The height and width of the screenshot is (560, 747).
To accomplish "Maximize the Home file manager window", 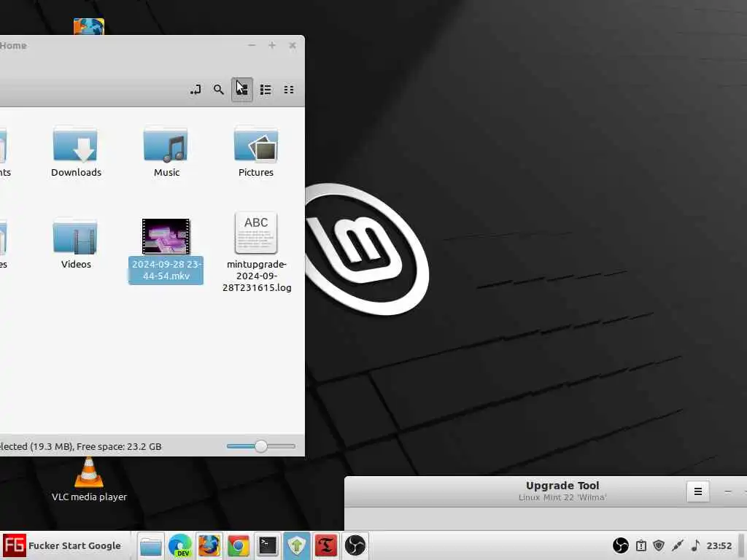I will [272, 45].
